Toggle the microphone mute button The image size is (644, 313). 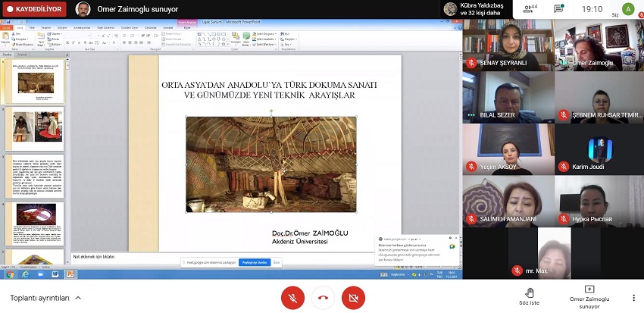click(x=292, y=298)
